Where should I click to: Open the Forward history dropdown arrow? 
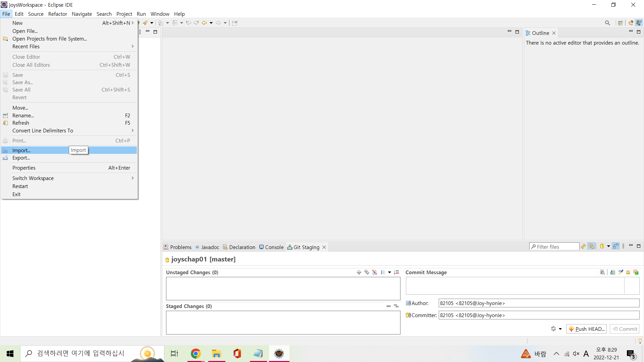pyautogui.click(x=225, y=23)
